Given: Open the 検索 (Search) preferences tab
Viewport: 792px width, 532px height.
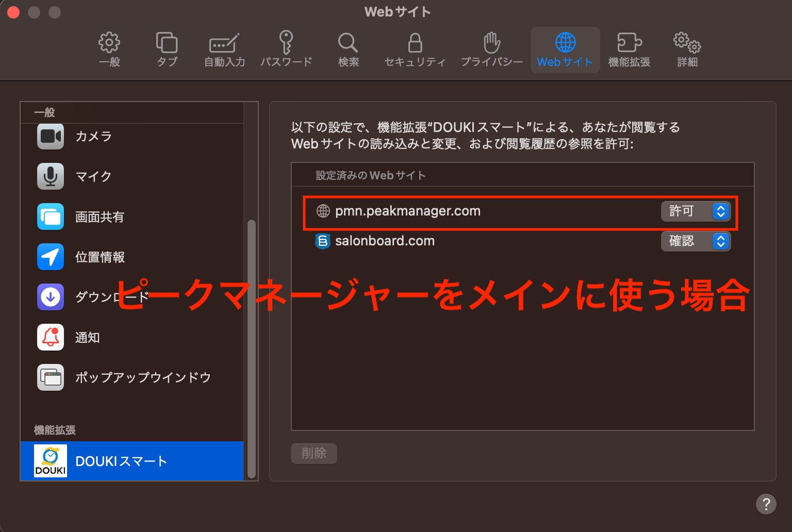Looking at the screenshot, I should 348,50.
